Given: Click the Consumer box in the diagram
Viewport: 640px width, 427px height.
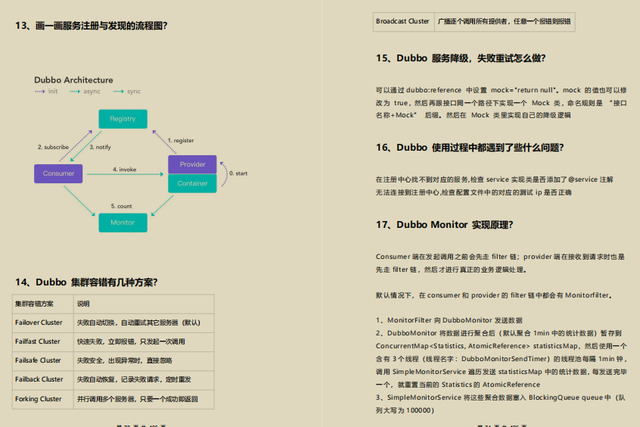Looking at the screenshot, I should point(58,173).
